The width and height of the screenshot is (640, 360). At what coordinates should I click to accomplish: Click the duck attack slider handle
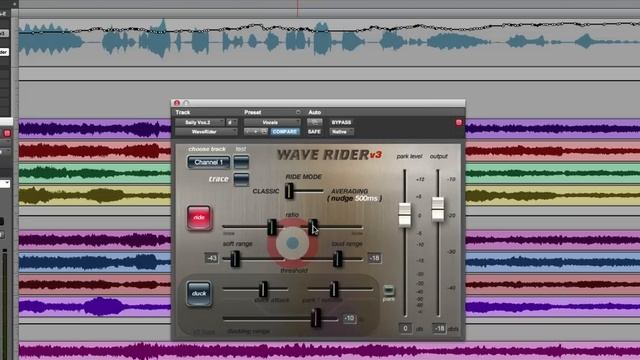coord(264,289)
